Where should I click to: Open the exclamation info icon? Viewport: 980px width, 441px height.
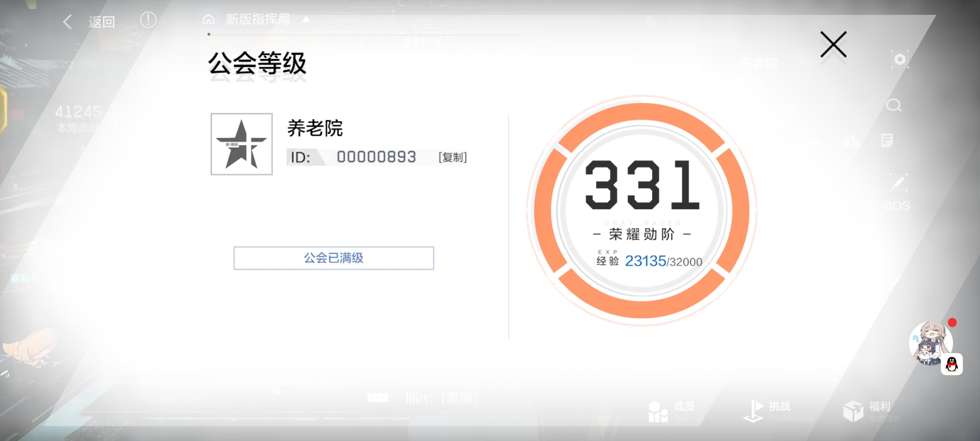148,20
